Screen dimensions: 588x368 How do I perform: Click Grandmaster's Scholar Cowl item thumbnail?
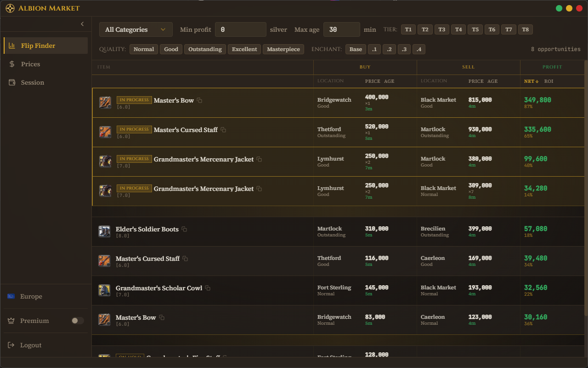(104, 290)
